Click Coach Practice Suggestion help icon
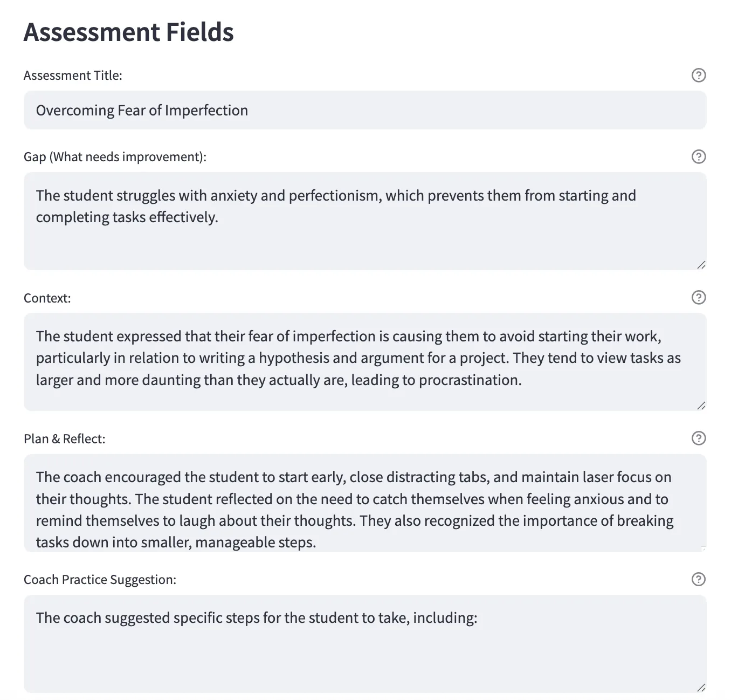Image resolution: width=731 pixels, height=700 pixels. (698, 579)
